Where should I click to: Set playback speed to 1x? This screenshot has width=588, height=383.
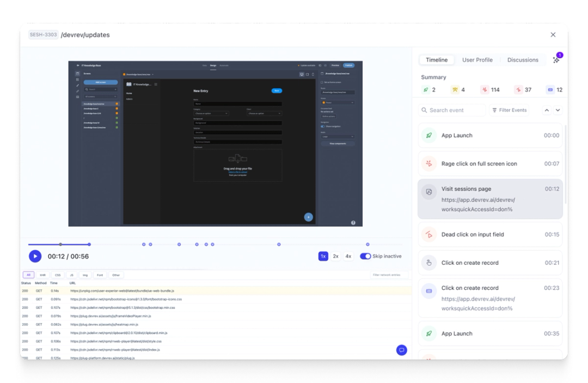[323, 256]
